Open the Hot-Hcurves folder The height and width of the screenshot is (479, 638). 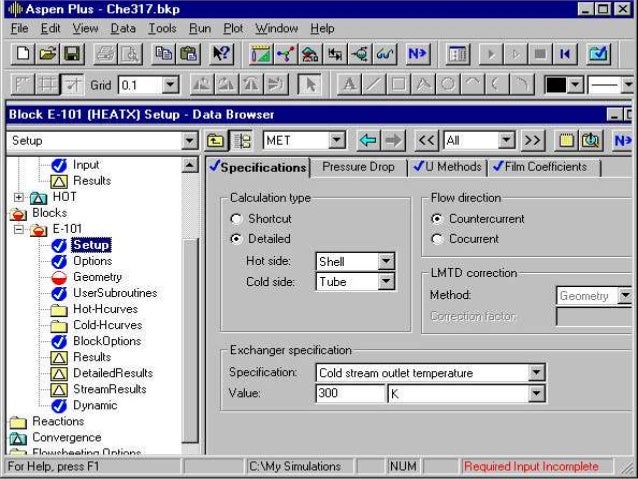(x=105, y=309)
